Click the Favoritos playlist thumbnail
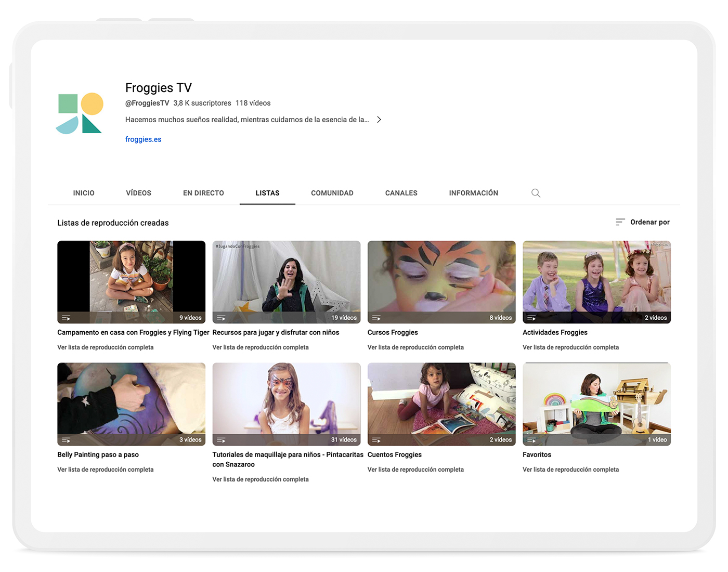Image resolution: width=728 pixels, height=572 pixels. [596, 404]
